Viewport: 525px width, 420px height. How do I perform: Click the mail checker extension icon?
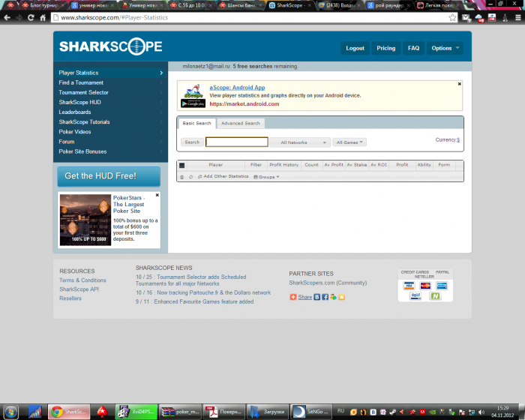point(466,18)
